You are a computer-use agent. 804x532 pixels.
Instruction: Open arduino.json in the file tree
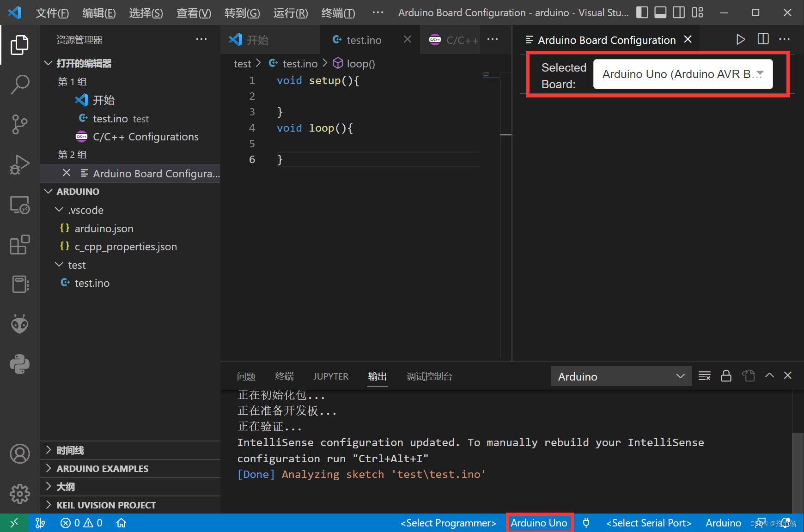104,229
